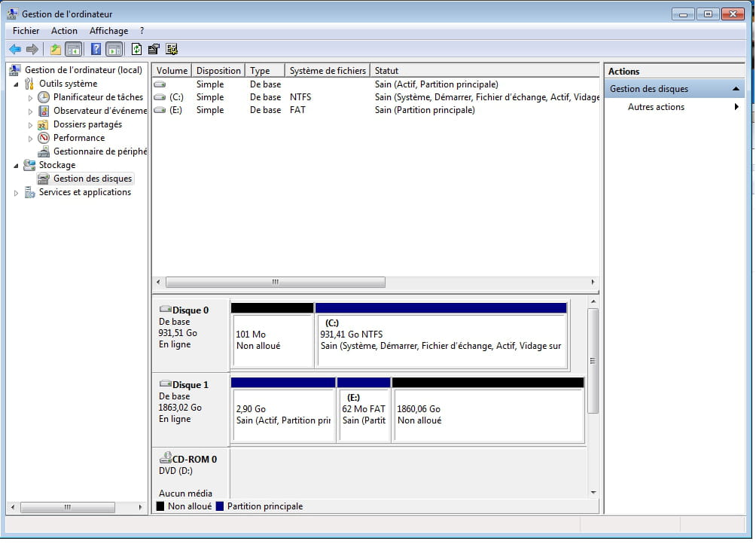The height and width of the screenshot is (544, 756).
Task: Select the (C:) 931,41 Go NTFS partition
Action: [x=441, y=341]
